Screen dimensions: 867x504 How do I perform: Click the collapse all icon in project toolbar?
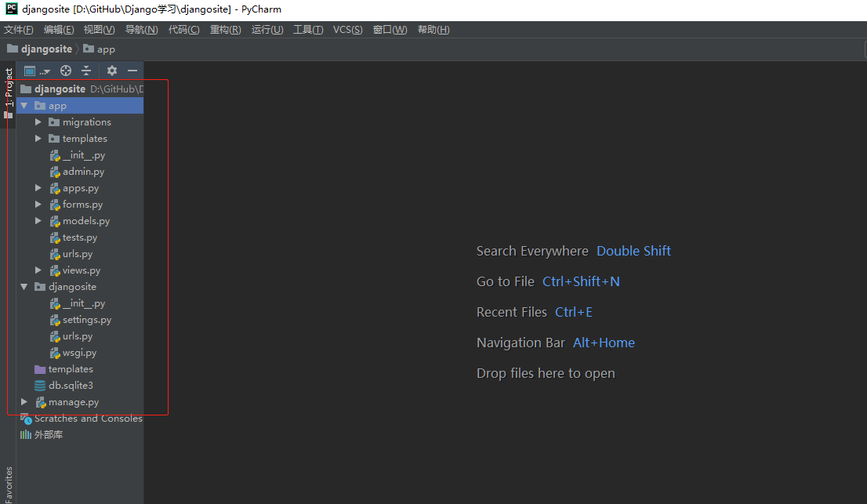86,71
